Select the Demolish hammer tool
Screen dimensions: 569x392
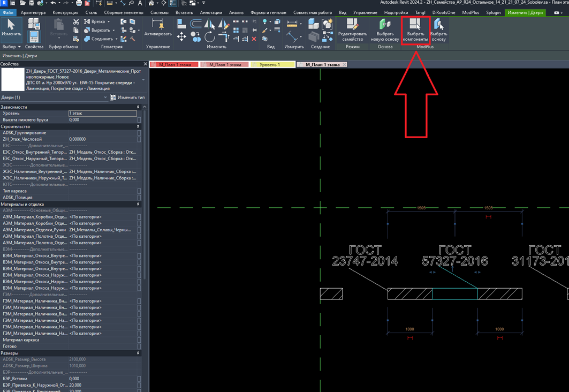click(132, 39)
